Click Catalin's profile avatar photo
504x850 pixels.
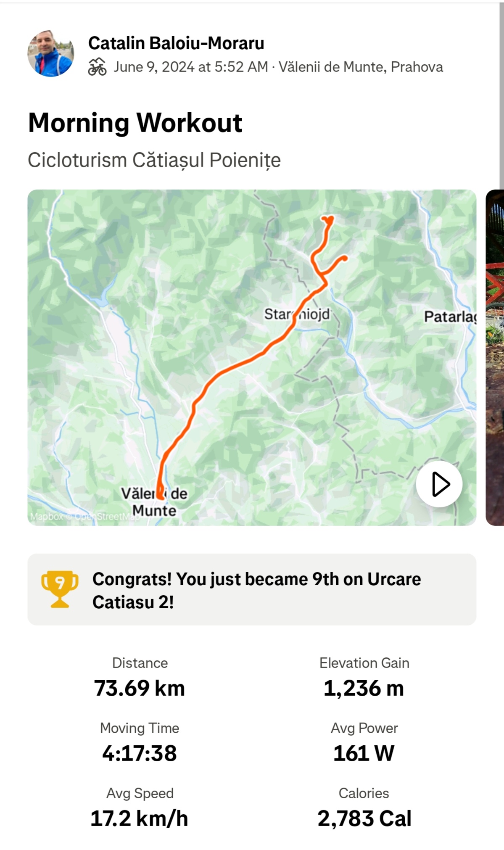[x=51, y=53]
